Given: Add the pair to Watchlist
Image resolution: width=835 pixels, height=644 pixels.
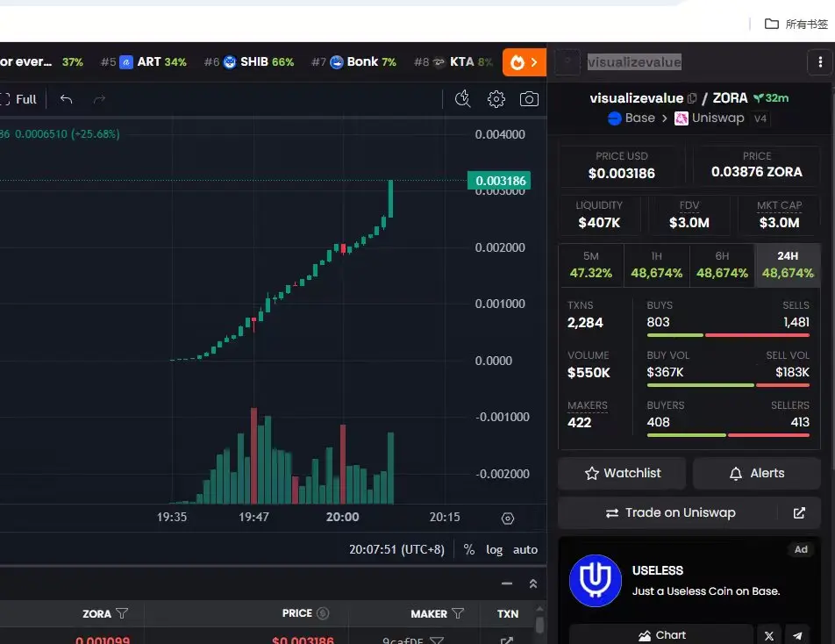Looking at the screenshot, I should point(622,473).
